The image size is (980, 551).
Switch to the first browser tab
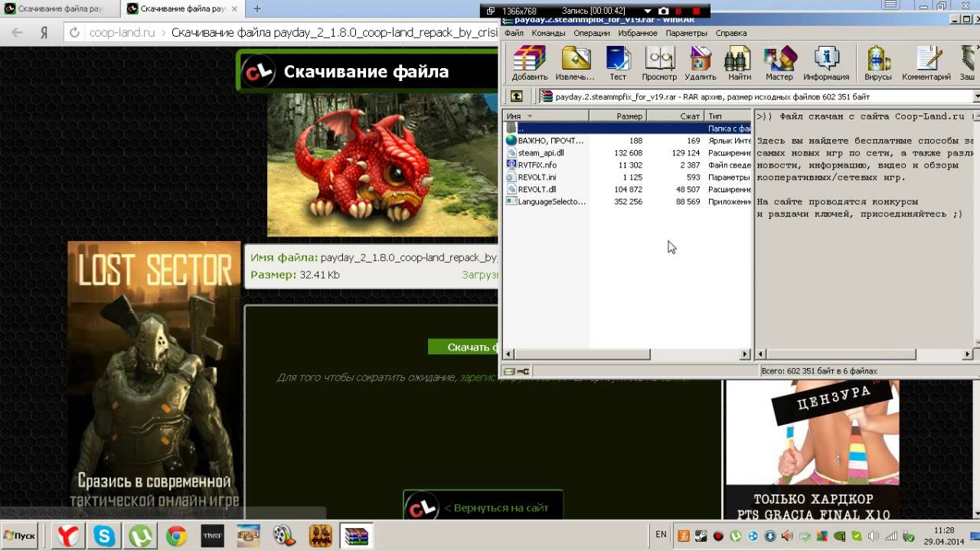[x=60, y=8]
